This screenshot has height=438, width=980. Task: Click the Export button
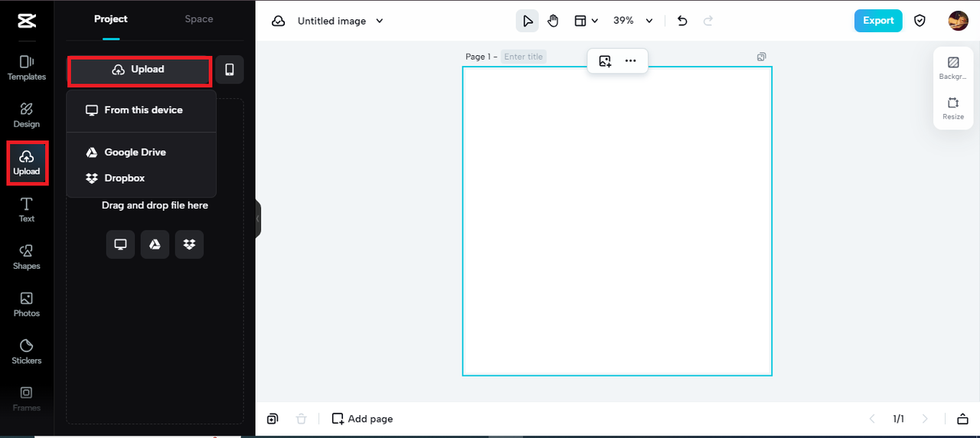point(878,21)
